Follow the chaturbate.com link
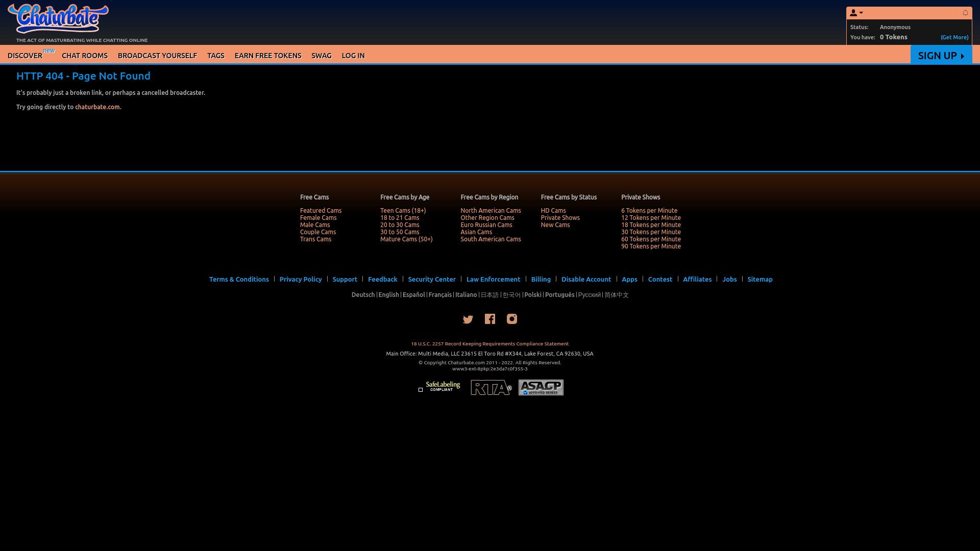Screen dimensions: 980x551 [97, 107]
